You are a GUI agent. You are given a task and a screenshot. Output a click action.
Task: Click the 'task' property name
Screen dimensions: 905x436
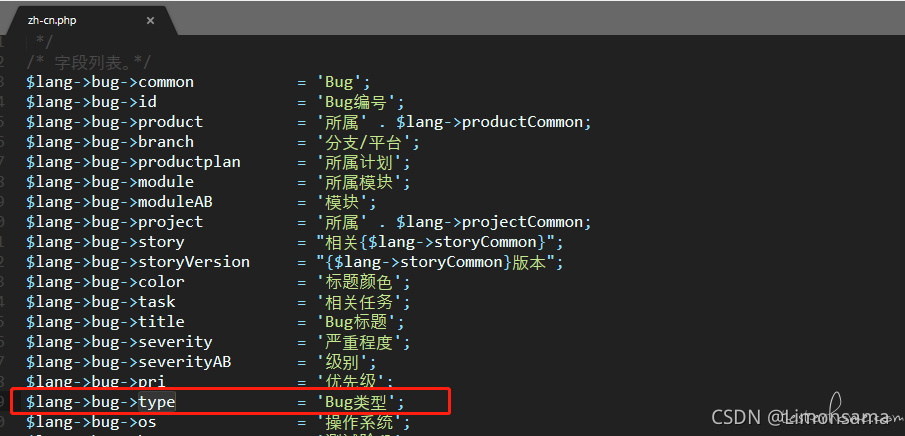pyautogui.click(x=157, y=301)
